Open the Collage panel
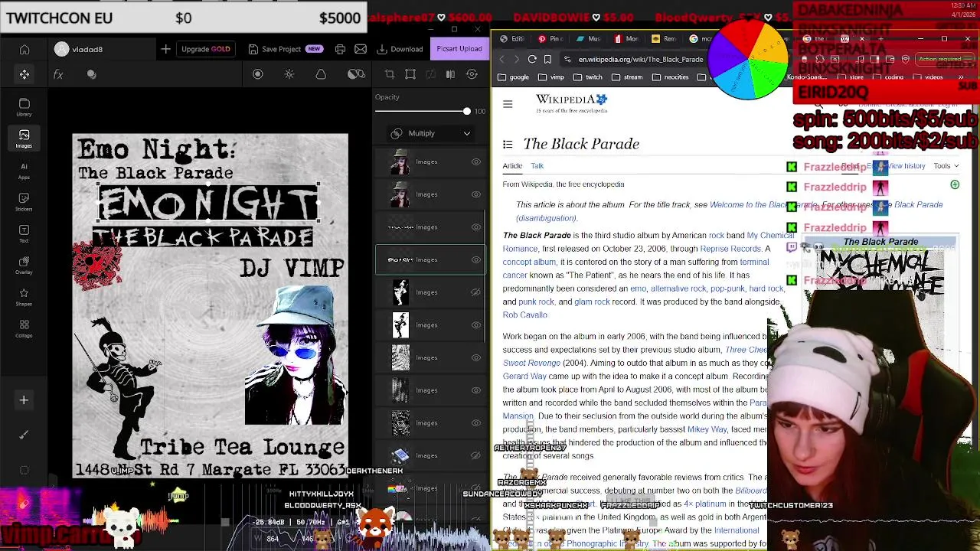Screen dimensions: 980x551 pos(24,329)
